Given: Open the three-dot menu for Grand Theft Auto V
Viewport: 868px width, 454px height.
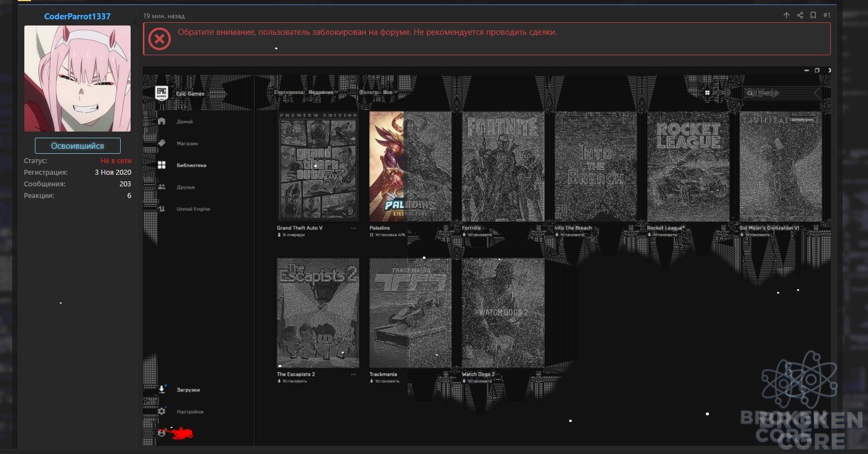Looking at the screenshot, I should coord(353,228).
